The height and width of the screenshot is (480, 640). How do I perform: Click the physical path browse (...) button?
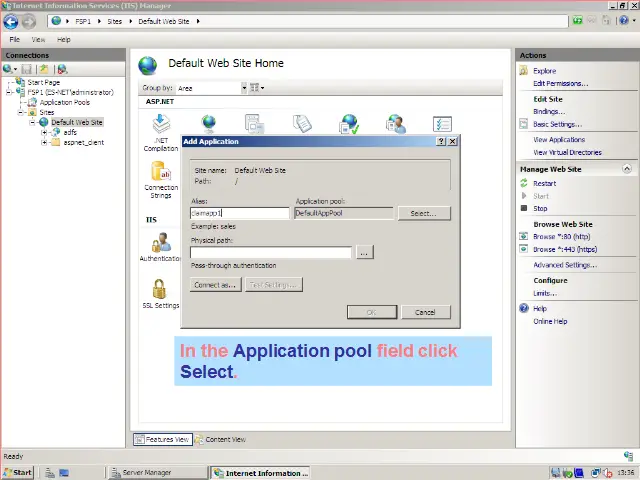click(364, 252)
